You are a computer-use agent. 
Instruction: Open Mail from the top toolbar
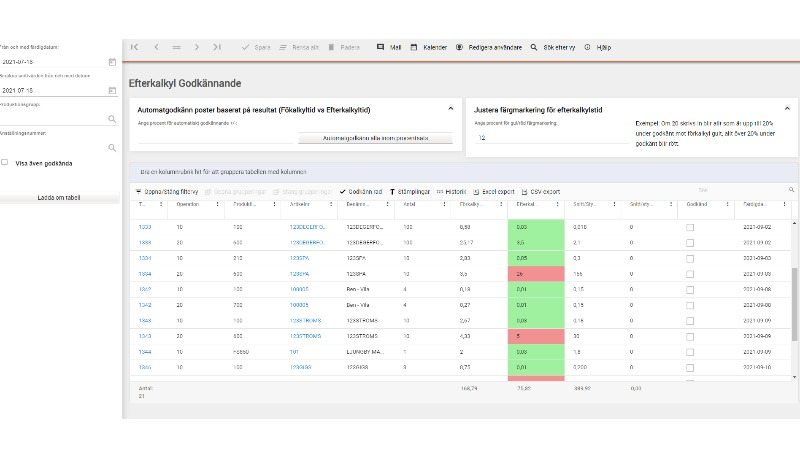pos(389,47)
